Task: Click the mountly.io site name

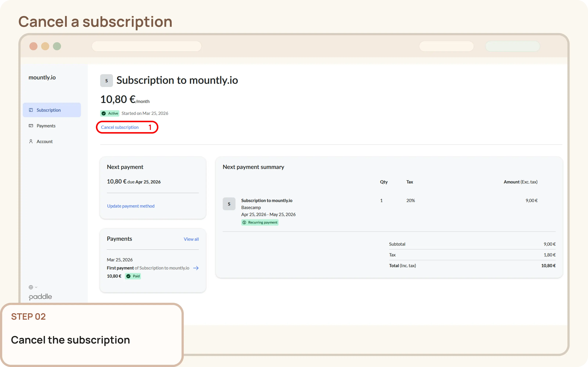Action: tap(42, 77)
